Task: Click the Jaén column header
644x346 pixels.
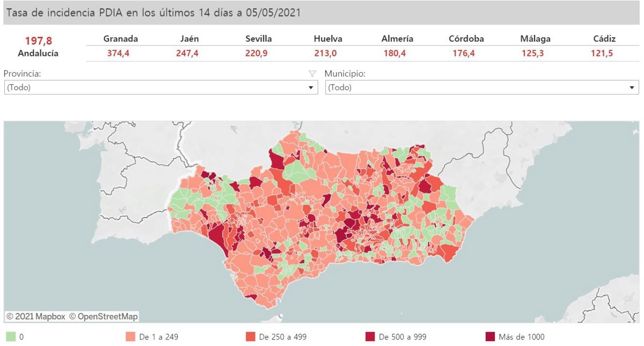Action: 187,39
